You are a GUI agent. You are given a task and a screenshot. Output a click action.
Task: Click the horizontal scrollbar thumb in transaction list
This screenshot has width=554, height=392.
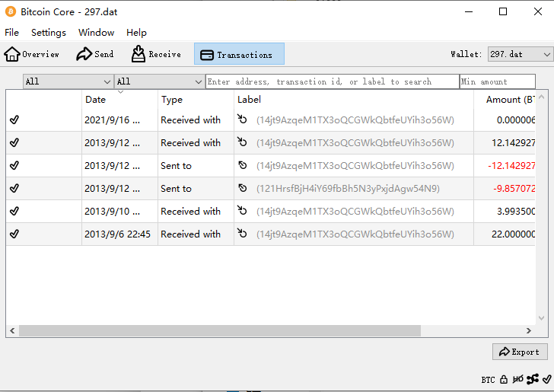[219, 331]
